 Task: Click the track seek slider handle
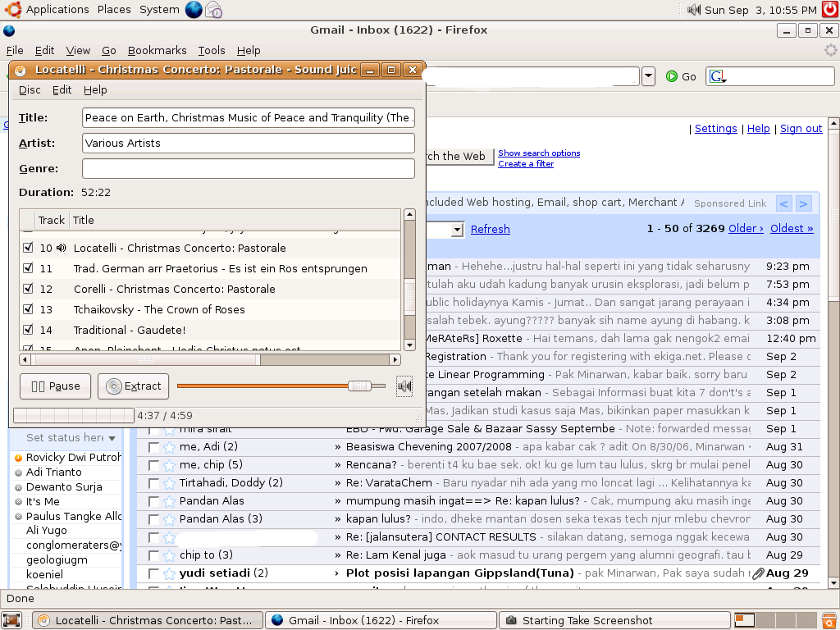coord(359,386)
